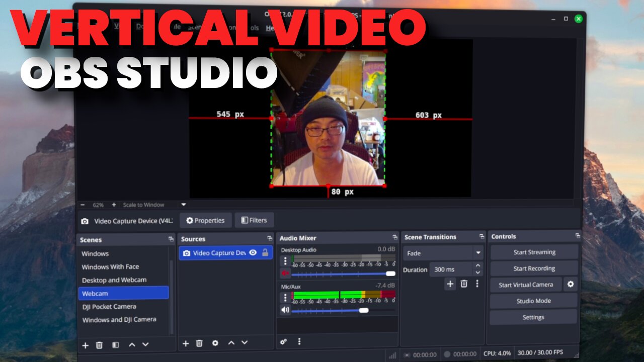
Task: Open Fade transition dropdown
Action: click(444, 253)
